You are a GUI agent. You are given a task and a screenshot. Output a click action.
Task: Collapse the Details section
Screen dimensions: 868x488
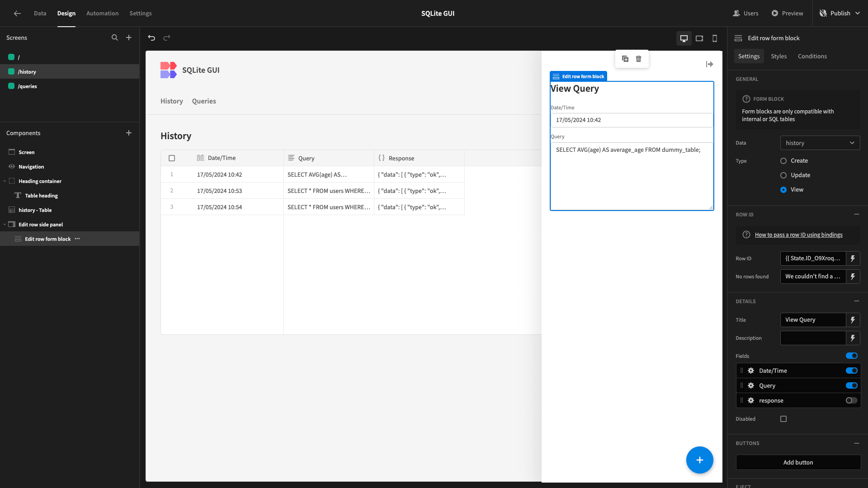point(857,301)
